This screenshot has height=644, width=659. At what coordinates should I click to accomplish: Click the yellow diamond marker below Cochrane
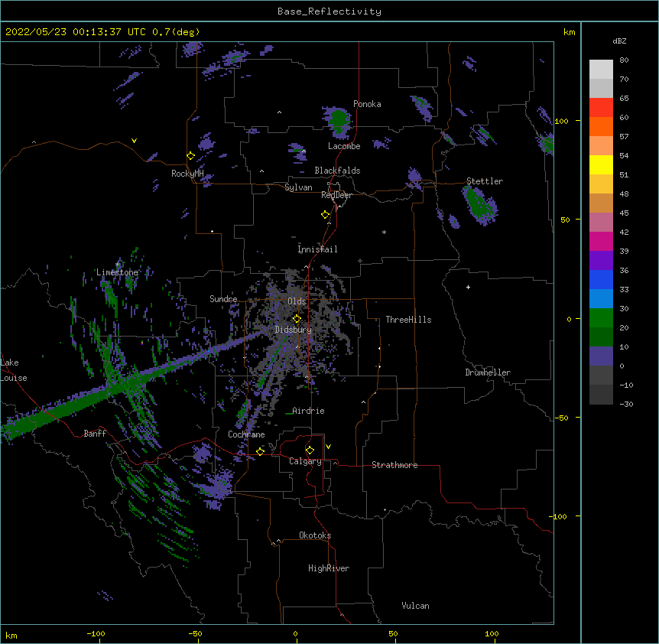coord(260,451)
